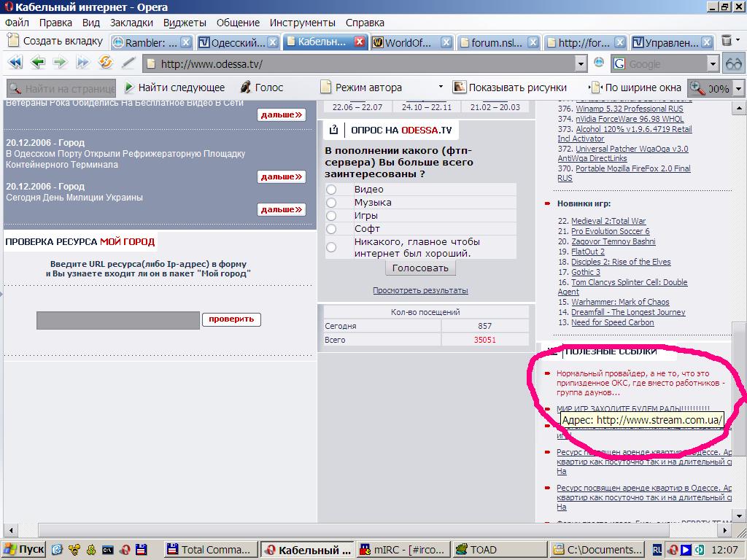Switch to TOAD taskbar button
The image size is (747, 560).
(x=499, y=550)
